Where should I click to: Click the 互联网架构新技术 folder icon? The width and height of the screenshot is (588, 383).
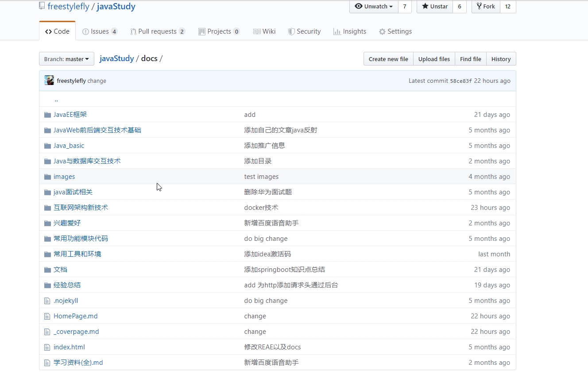pos(47,208)
